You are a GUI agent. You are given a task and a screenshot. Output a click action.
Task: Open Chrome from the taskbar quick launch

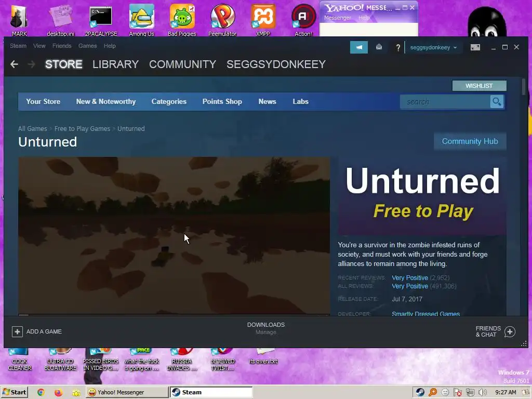41,392
